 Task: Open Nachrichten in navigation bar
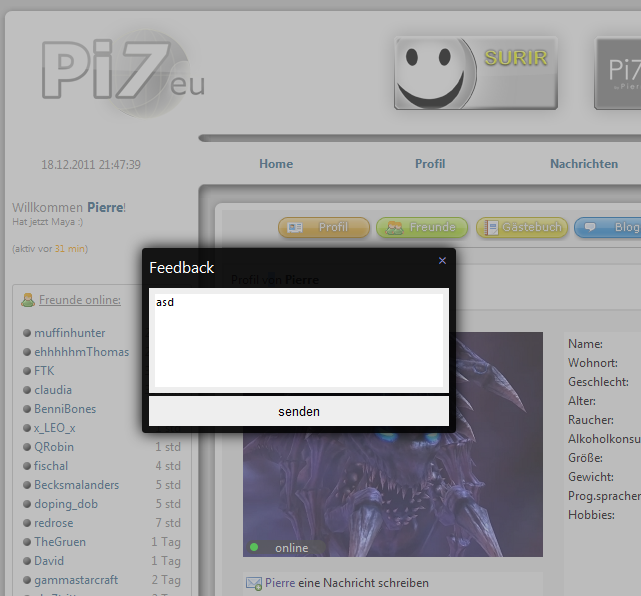pyautogui.click(x=584, y=164)
